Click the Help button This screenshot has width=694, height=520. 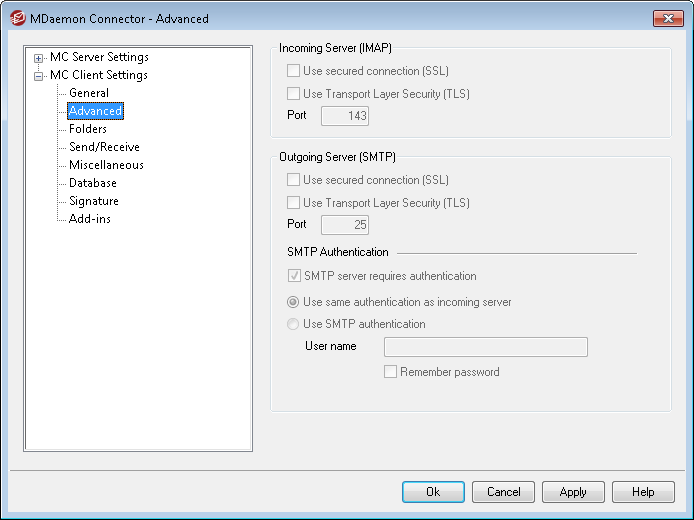pos(643,492)
